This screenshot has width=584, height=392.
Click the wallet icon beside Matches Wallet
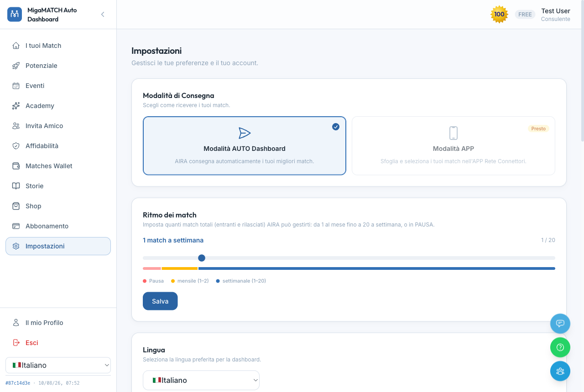[16, 166]
